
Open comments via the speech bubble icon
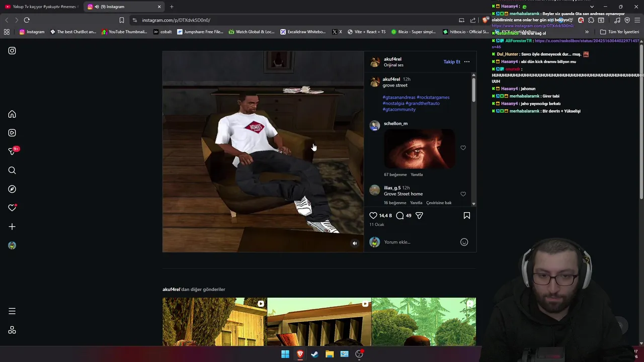[399, 216]
